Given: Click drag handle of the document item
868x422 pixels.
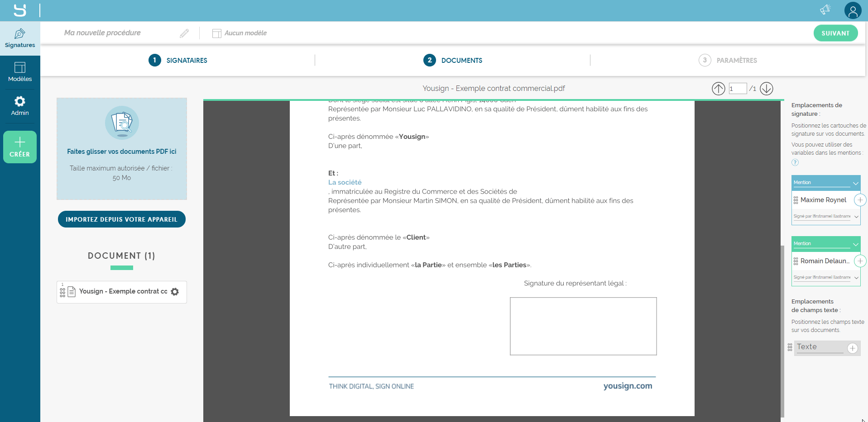Looking at the screenshot, I should click(x=62, y=293).
